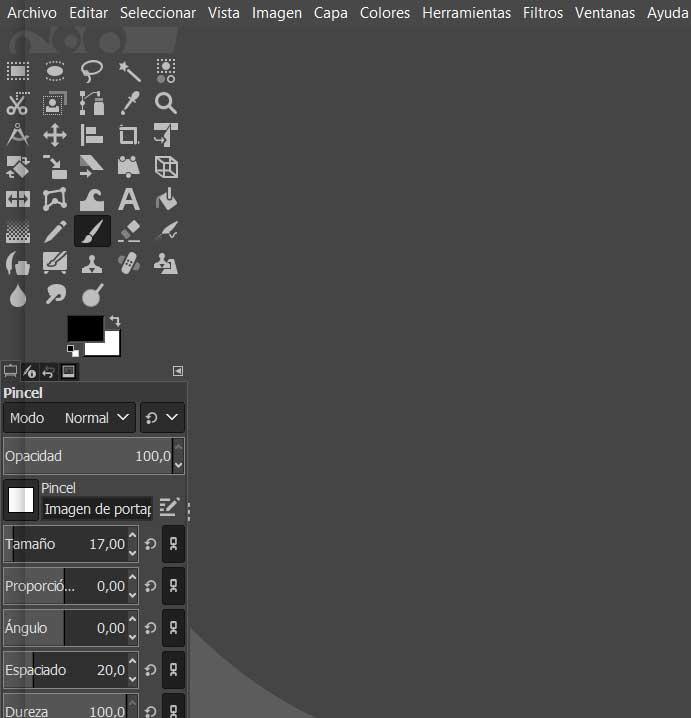Image resolution: width=691 pixels, height=718 pixels.
Task: Select the Dodge/Burn tool
Action: [x=92, y=295]
